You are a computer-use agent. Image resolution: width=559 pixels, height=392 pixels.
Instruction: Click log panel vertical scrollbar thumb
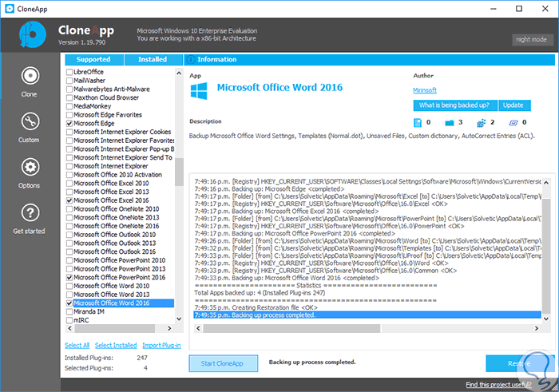point(545,255)
